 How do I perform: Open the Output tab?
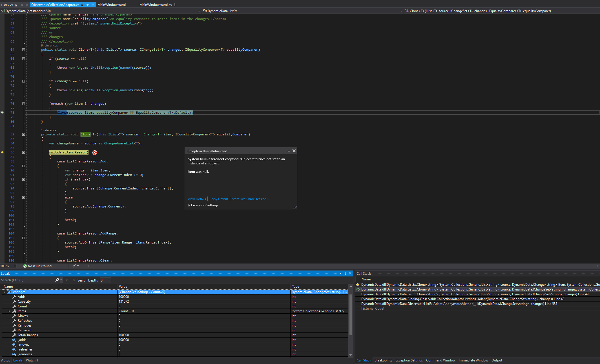[497, 360]
